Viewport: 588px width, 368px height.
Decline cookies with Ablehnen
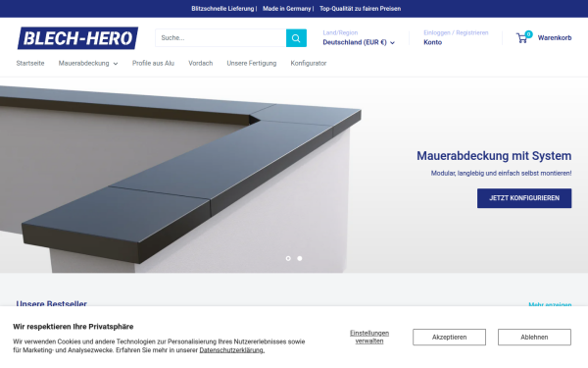click(x=534, y=338)
